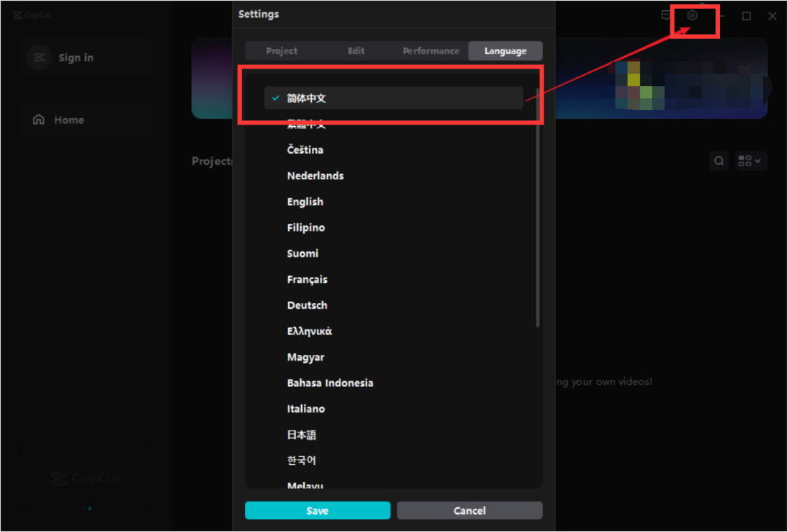The width and height of the screenshot is (787, 532).
Task: Select 日本語 as interface language
Action: pos(302,435)
